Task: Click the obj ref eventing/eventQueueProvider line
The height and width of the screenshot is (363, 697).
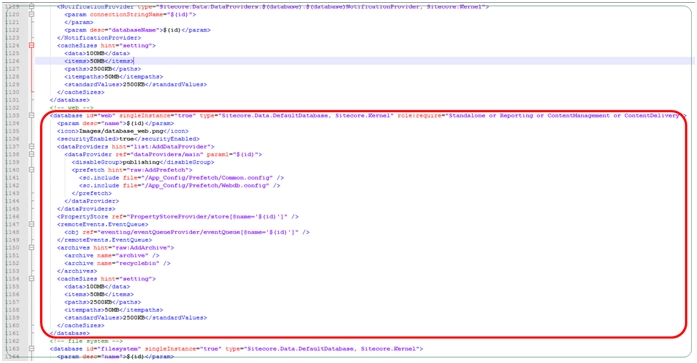Action: click(187, 232)
